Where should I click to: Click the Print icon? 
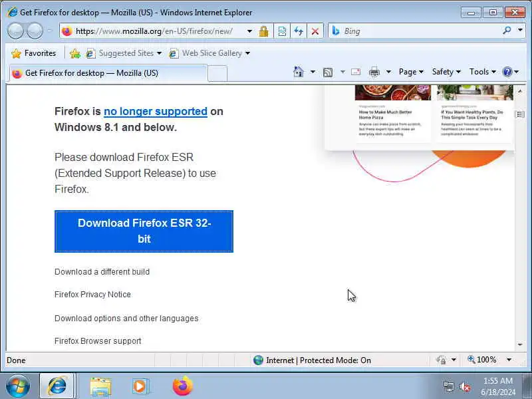[374, 72]
